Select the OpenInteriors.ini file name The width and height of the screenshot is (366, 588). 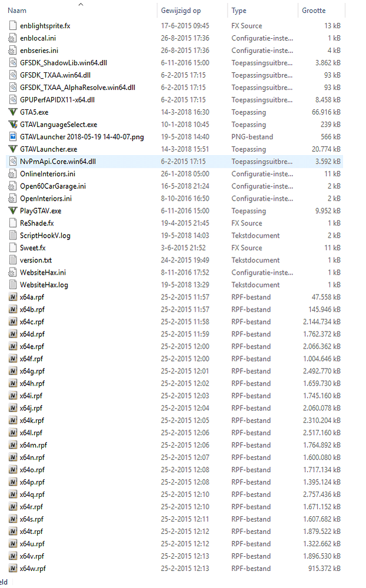(x=46, y=198)
